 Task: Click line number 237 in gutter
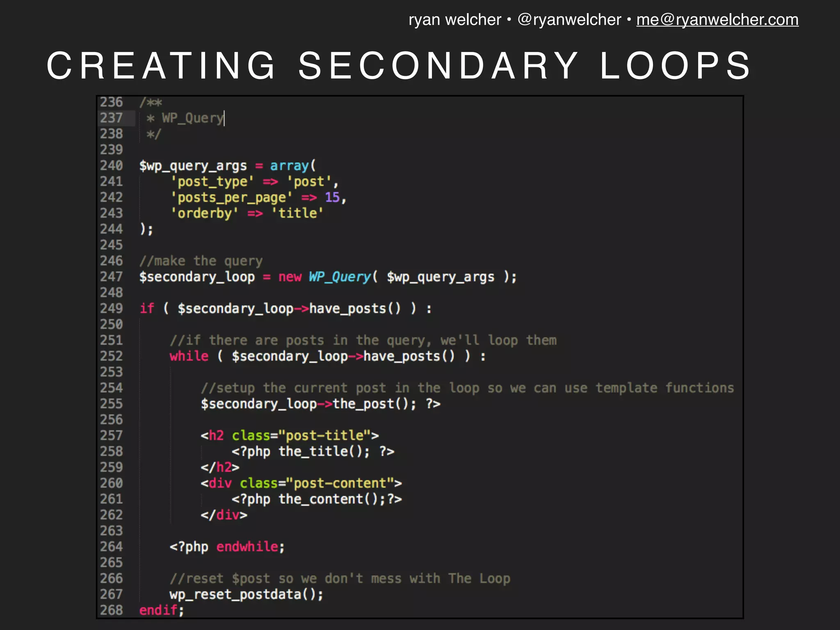click(x=111, y=118)
